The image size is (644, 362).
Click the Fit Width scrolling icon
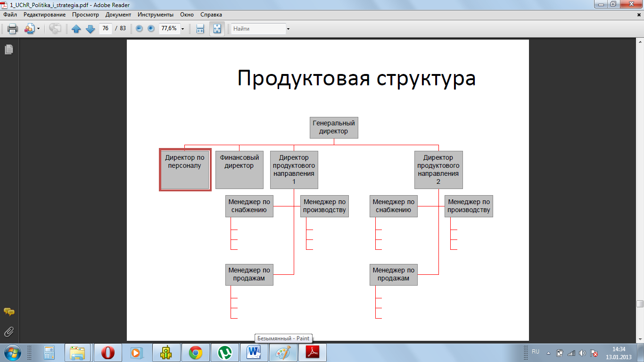pos(200,29)
